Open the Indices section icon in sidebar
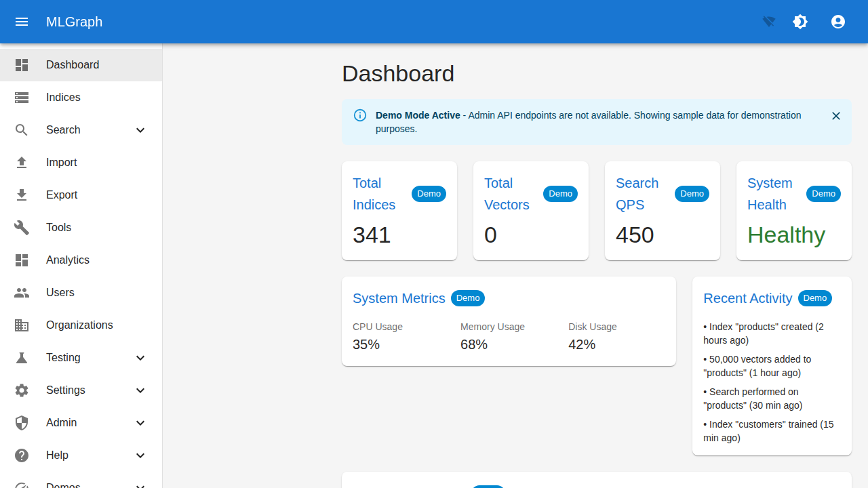 [x=22, y=97]
